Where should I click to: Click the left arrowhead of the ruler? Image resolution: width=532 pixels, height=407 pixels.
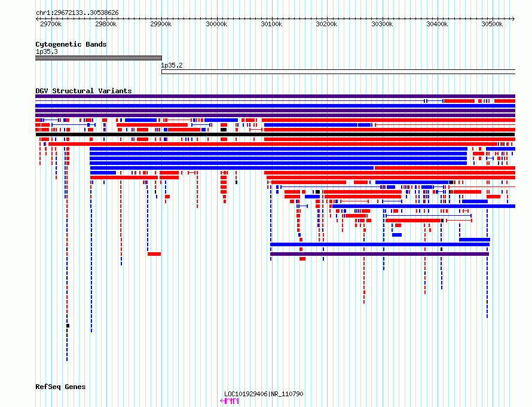click(x=37, y=19)
